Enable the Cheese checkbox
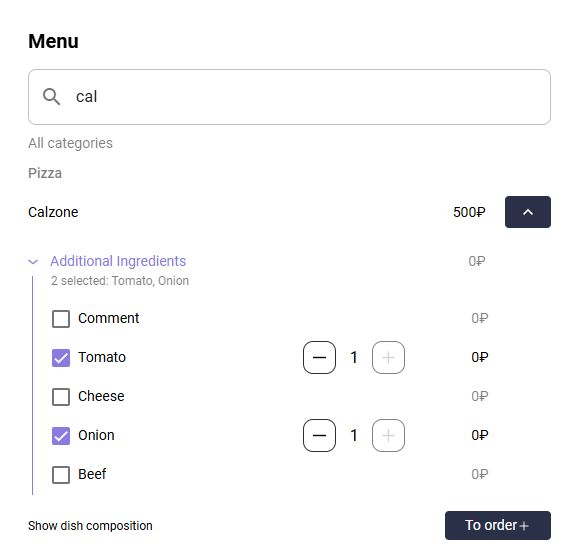 (61, 397)
